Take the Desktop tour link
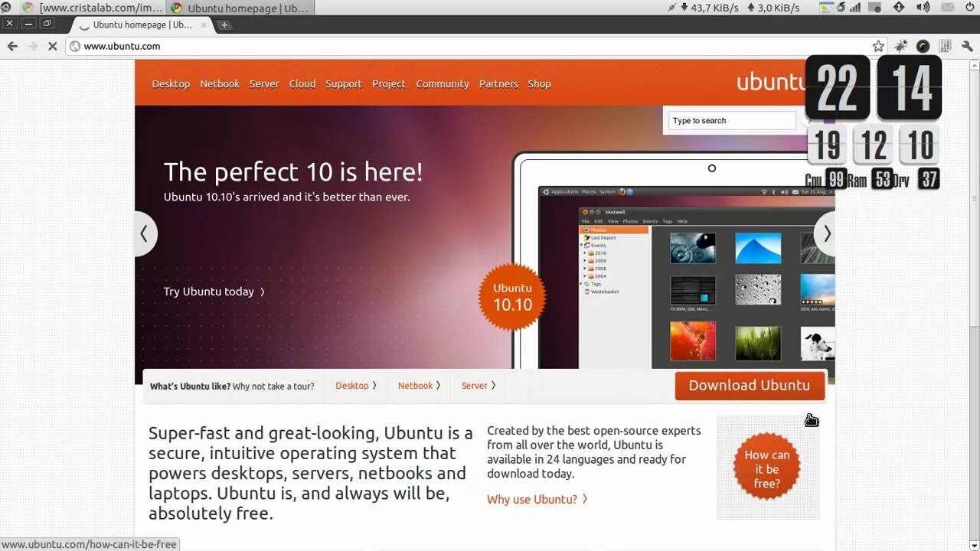This screenshot has width=980, height=551. 356,386
